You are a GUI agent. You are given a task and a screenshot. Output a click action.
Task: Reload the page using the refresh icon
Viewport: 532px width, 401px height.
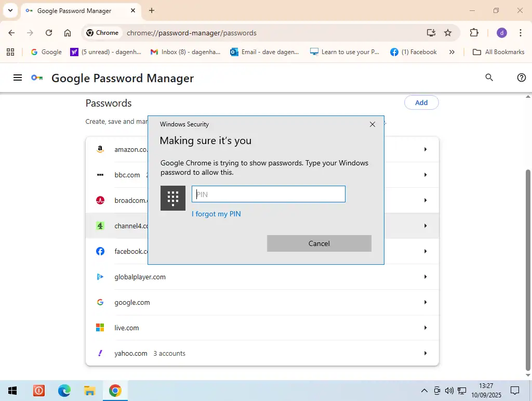point(49,33)
